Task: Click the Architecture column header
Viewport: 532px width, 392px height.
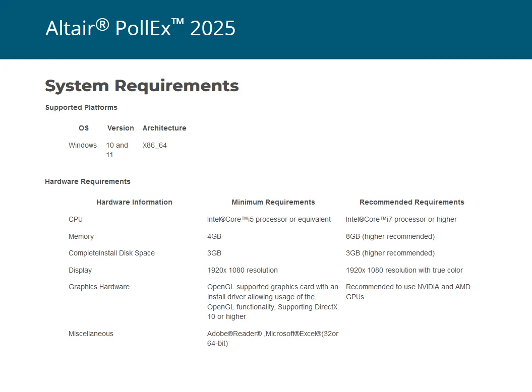Action: [x=164, y=128]
